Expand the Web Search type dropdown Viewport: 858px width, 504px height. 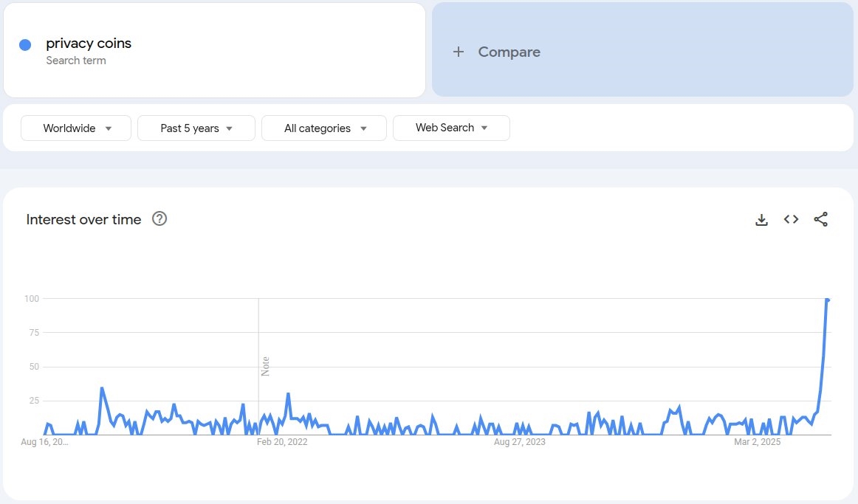[451, 128]
